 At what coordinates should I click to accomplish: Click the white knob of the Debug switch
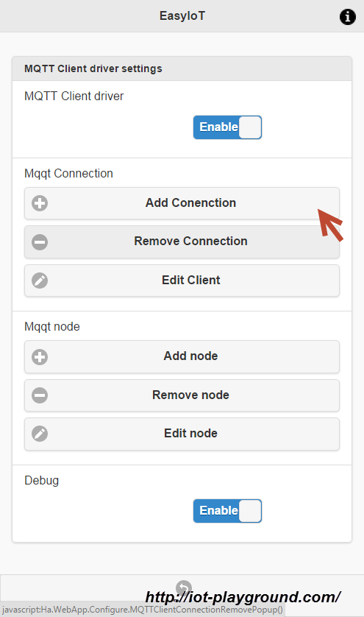(x=250, y=511)
